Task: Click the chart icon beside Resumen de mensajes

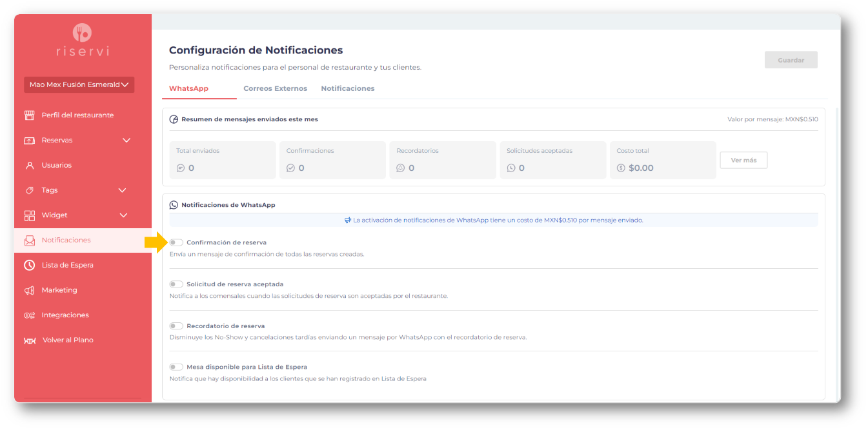Action: tap(174, 119)
